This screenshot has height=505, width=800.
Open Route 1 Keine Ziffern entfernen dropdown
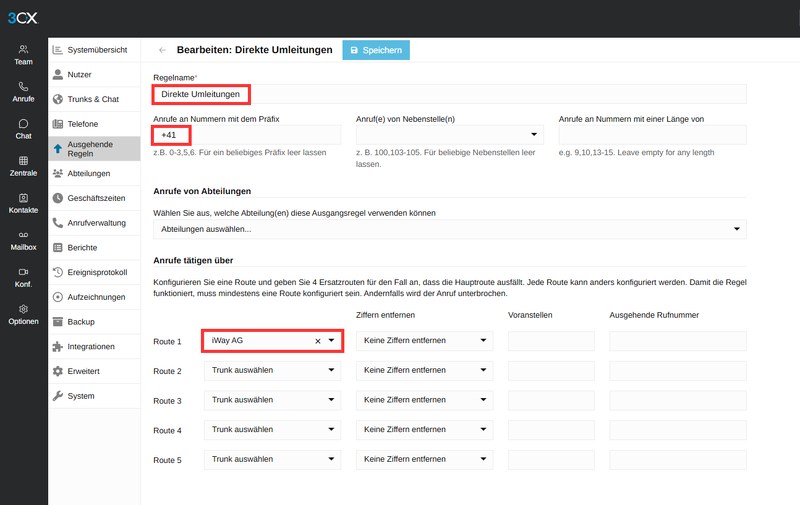[424, 341]
